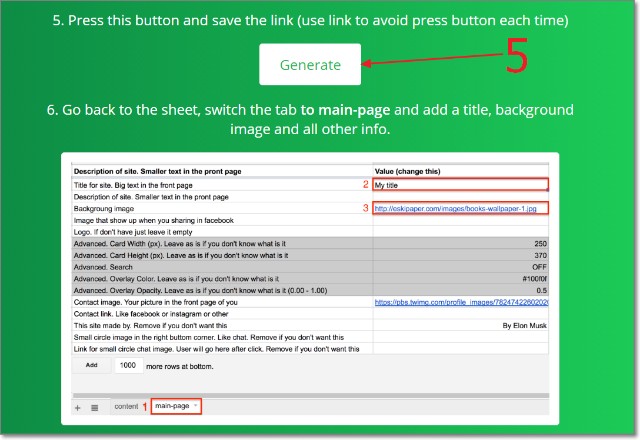Screen dimensions: 640x440
Task: Click the 1000 rows count field
Action: pos(128,366)
